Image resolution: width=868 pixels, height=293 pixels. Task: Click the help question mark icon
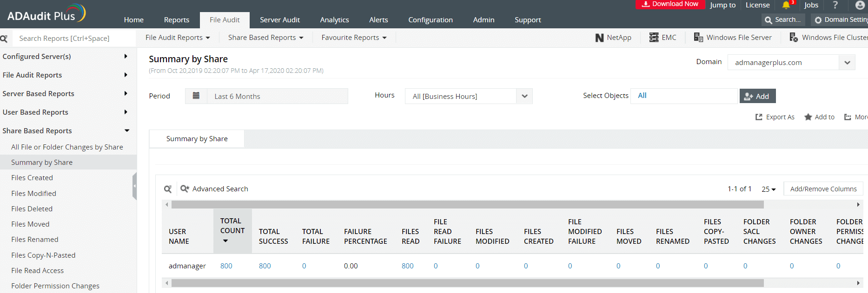(x=835, y=5)
